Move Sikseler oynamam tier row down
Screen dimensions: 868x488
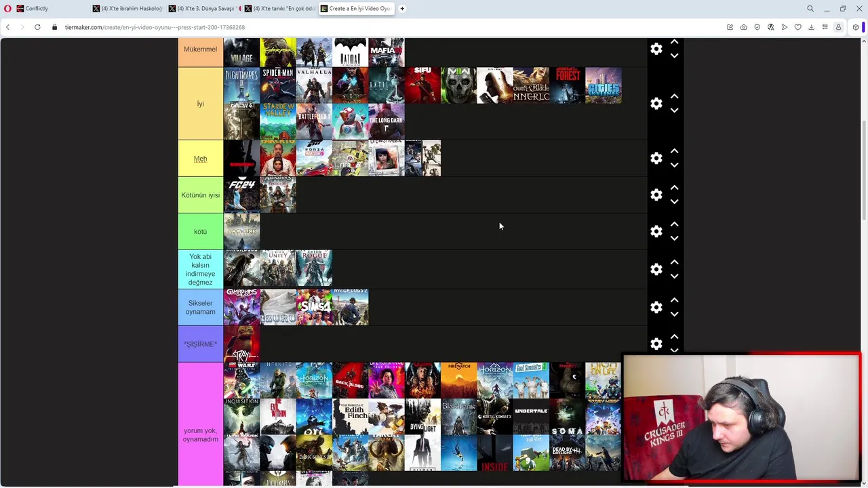point(674,314)
